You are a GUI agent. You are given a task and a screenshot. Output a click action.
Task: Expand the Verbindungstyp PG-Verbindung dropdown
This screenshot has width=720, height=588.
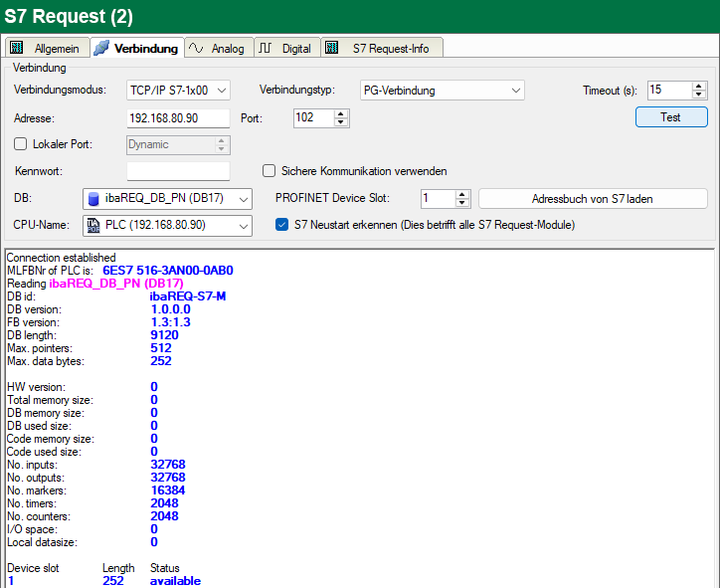(x=516, y=91)
